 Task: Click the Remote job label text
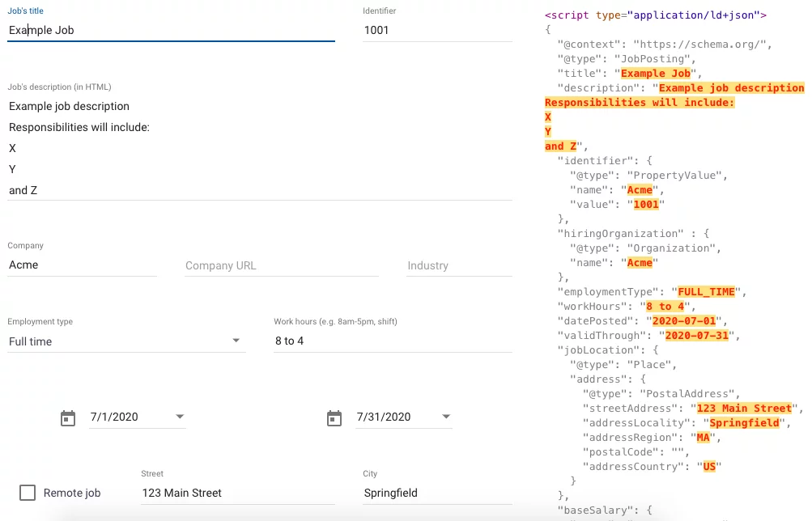72,493
